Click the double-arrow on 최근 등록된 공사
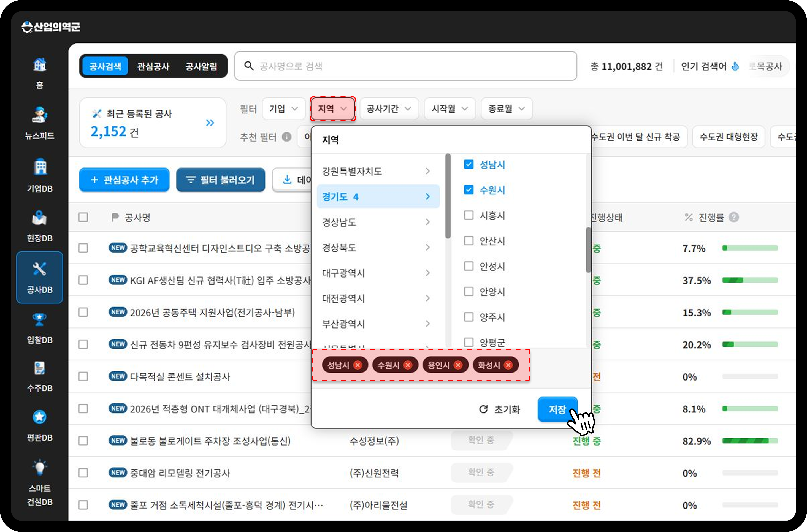Screen dimensions: 807x532 point(210,123)
